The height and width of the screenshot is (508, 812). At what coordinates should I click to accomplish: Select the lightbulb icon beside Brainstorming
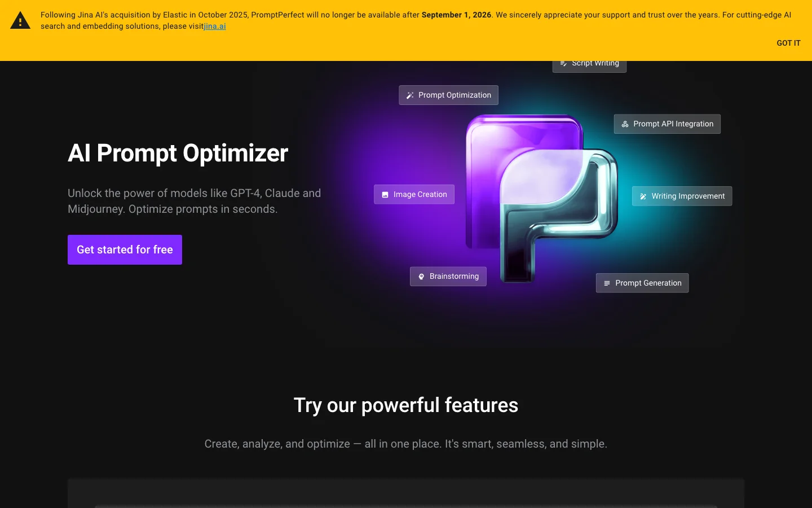pyautogui.click(x=421, y=277)
